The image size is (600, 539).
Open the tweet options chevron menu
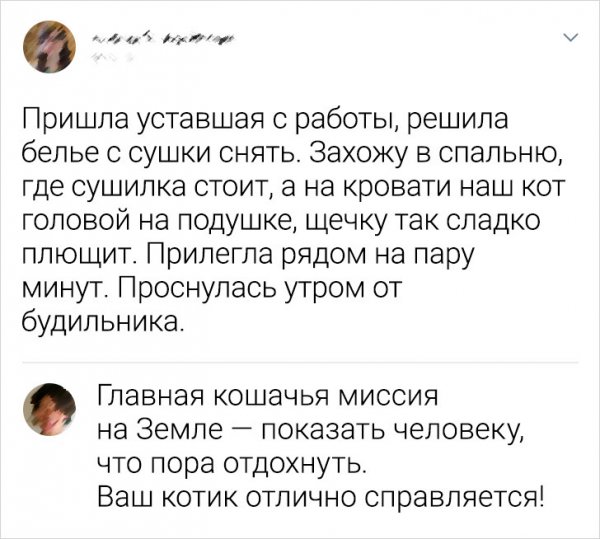(570, 39)
